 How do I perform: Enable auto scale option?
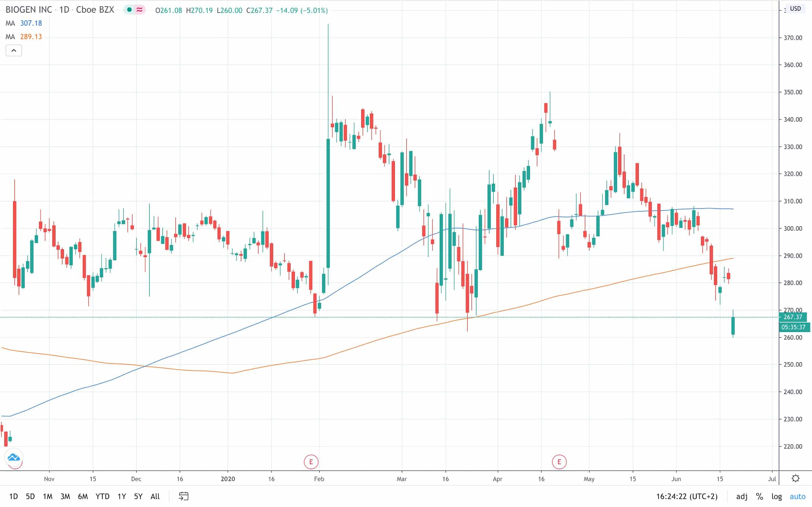[x=798, y=496]
